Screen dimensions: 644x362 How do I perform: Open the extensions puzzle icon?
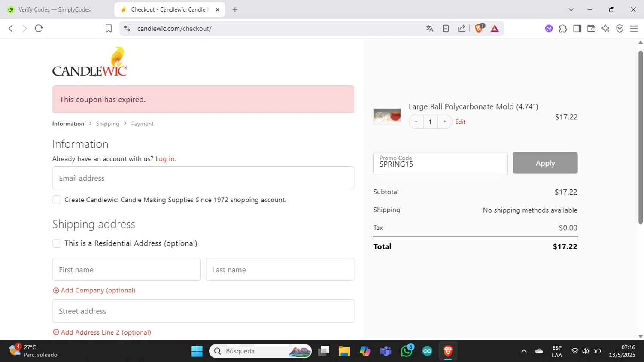[563, 28]
